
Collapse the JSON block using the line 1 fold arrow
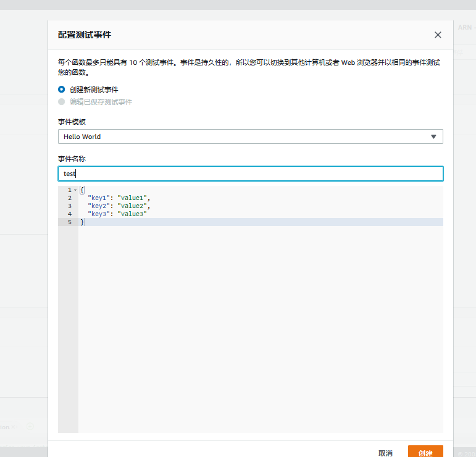click(x=75, y=190)
